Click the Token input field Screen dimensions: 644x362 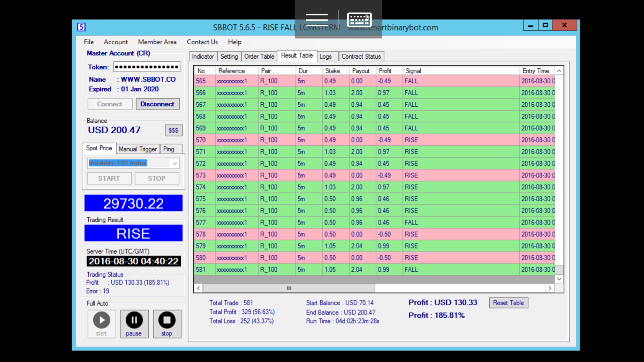pyautogui.click(x=147, y=67)
